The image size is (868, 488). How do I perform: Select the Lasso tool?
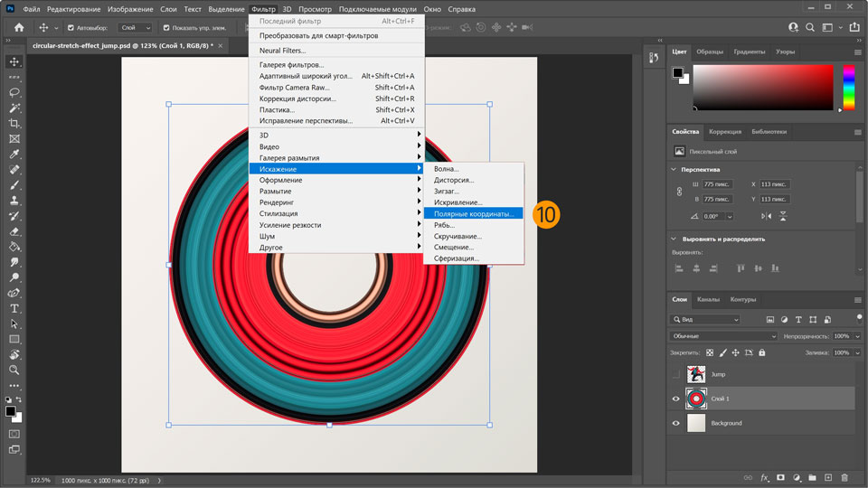tap(14, 92)
